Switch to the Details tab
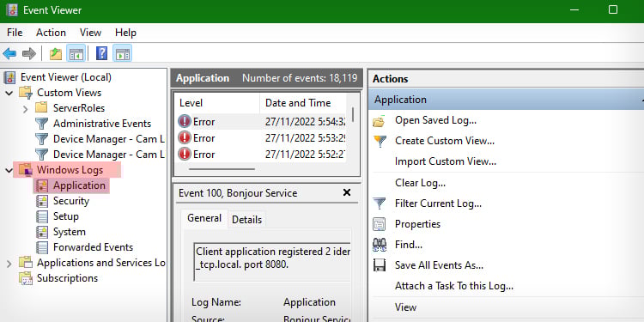 246,220
